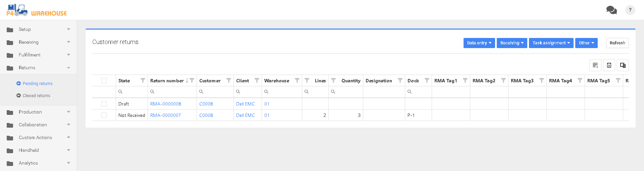Open the Data entry dropdown
This screenshot has height=171, width=644.
click(x=479, y=43)
